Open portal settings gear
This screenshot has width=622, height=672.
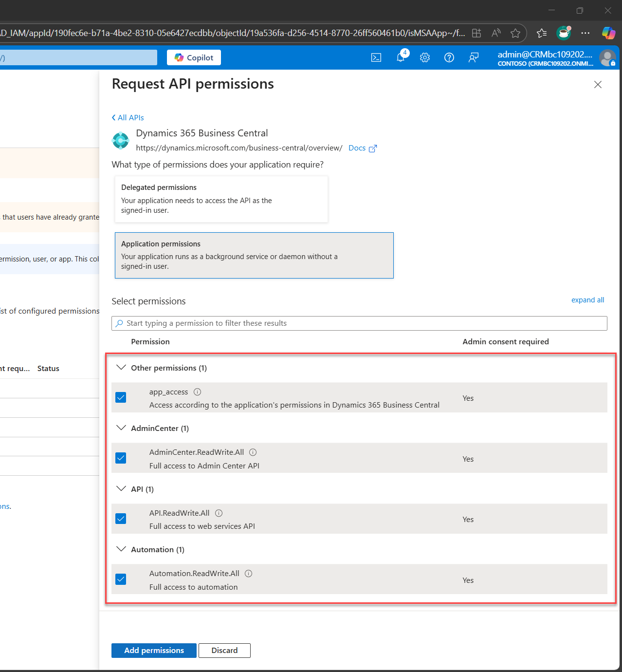pos(425,57)
